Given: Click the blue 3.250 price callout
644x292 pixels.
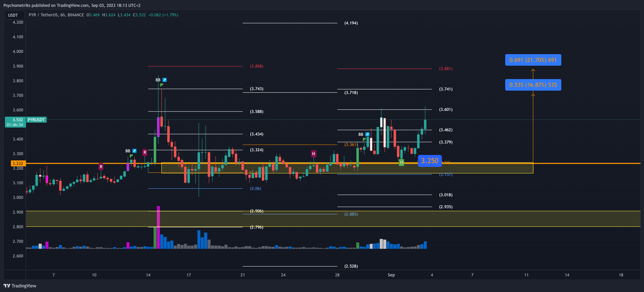Looking at the screenshot, I should [x=430, y=161].
